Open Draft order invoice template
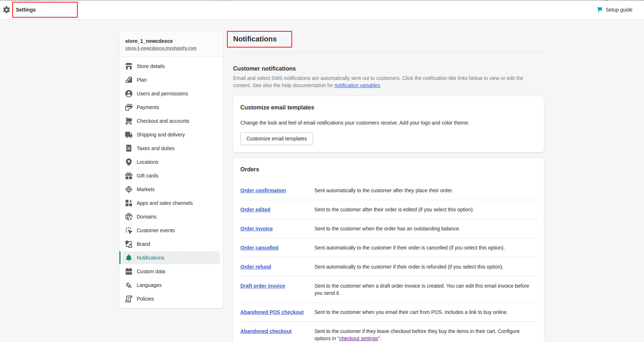 [x=263, y=286]
